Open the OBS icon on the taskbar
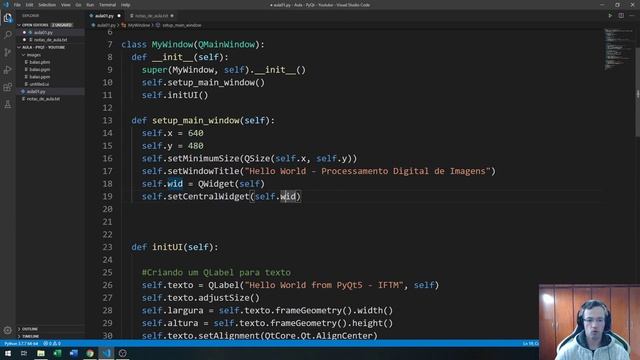This screenshot has width=640, height=360. tap(122, 353)
